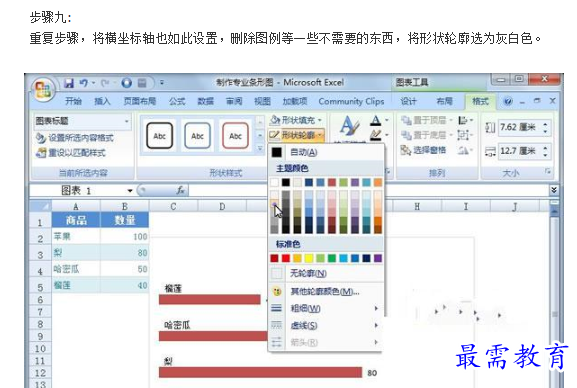577x388 pixels.
Task: Open the 形状填充 dropdown
Action: click(x=296, y=120)
